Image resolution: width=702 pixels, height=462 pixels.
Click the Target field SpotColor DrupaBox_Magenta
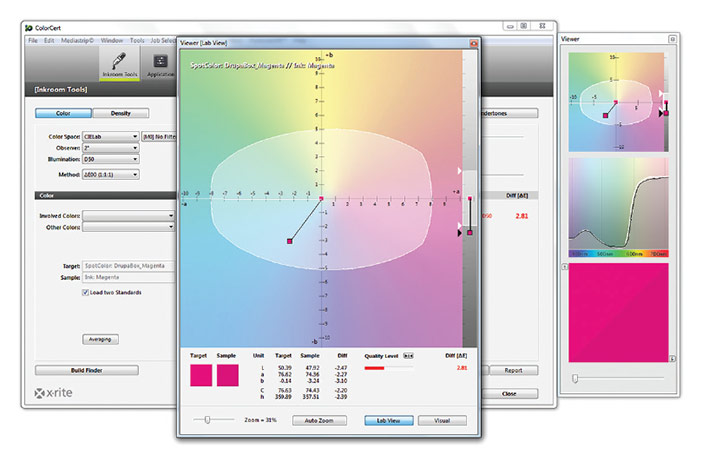click(x=128, y=266)
